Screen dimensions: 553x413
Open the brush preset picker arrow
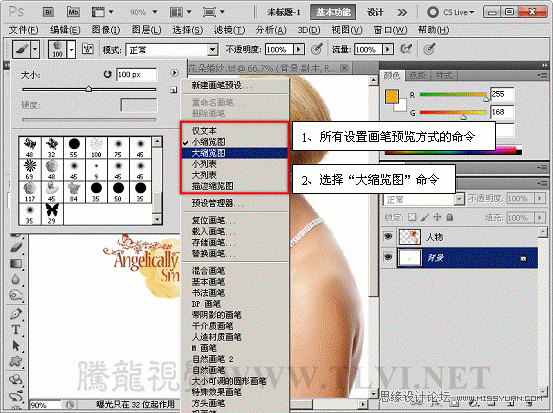pos(72,49)
